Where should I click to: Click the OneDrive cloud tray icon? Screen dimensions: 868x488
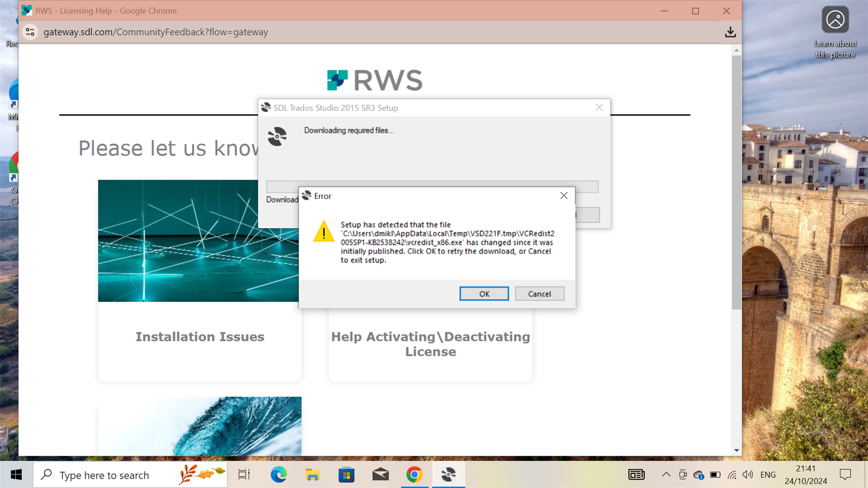699,475
